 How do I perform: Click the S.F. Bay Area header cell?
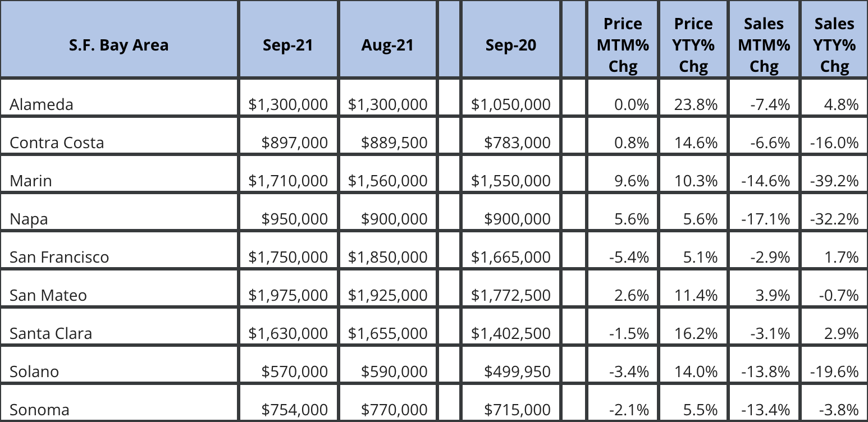118,45
